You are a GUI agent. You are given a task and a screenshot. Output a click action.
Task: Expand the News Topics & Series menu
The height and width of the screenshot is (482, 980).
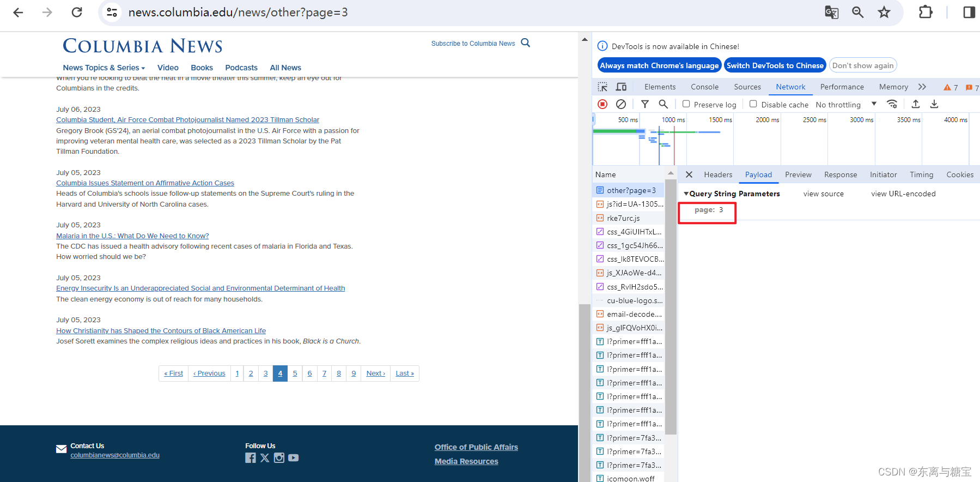coord(104,68)
